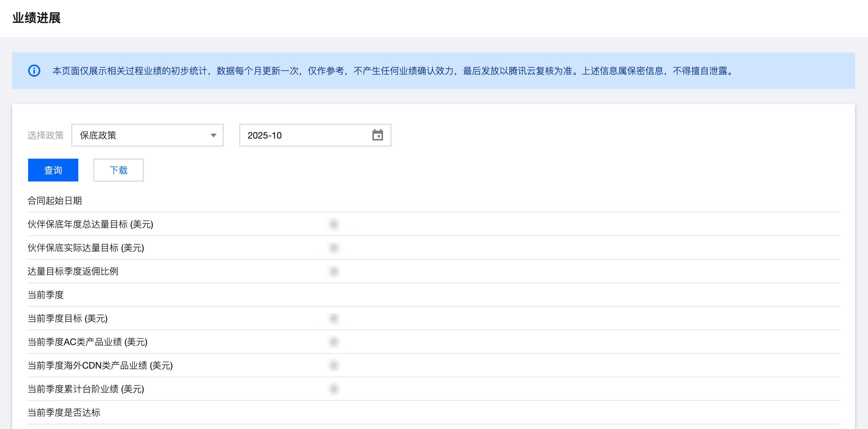Click blurred value for 当前季度AC类产品业绩

point(334,342)
